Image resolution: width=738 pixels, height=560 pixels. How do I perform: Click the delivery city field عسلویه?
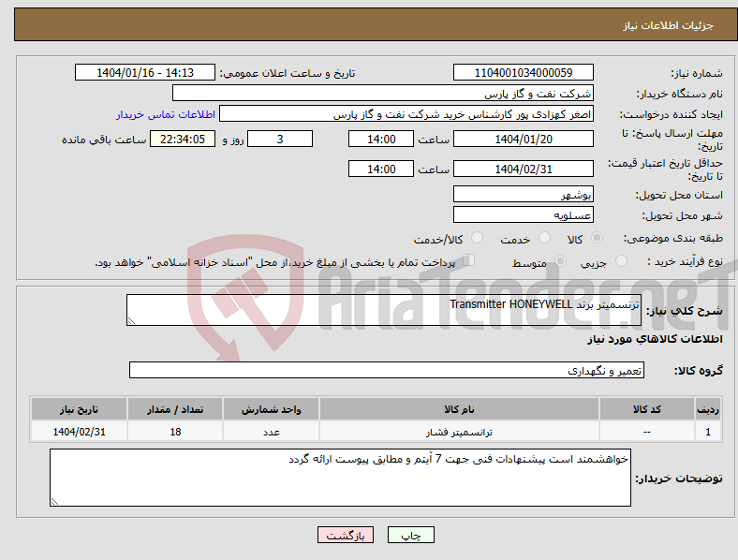pos(524,214)
